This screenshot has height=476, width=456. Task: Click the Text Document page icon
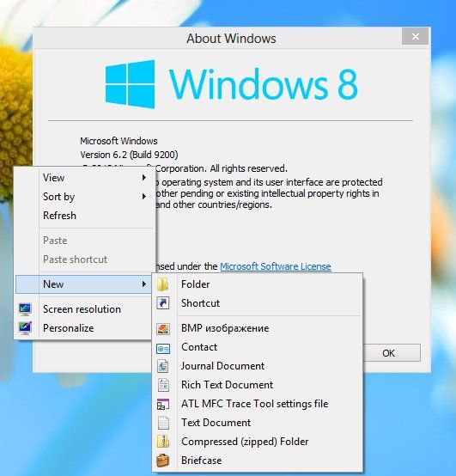point(163,423)
